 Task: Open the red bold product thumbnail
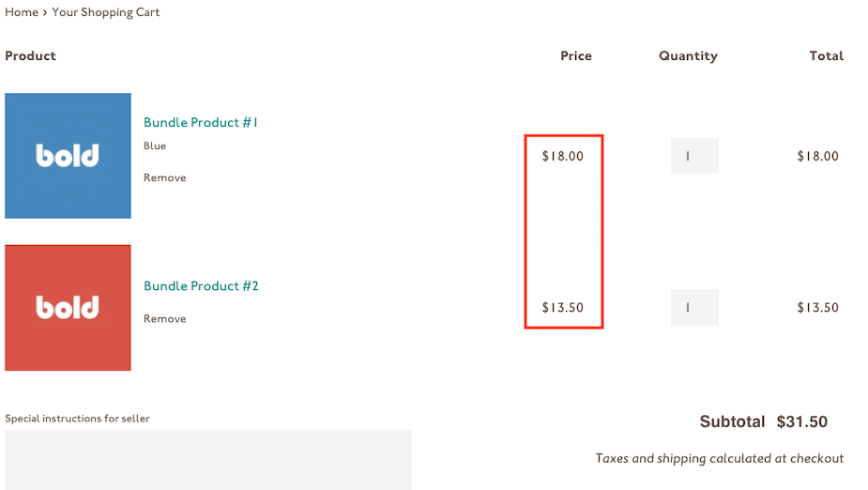69,308
